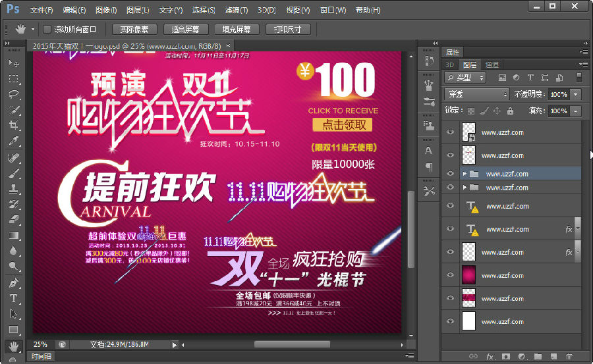Select the Dodge tool
This screenshot has width=593, height=364.
click(14, 267)
